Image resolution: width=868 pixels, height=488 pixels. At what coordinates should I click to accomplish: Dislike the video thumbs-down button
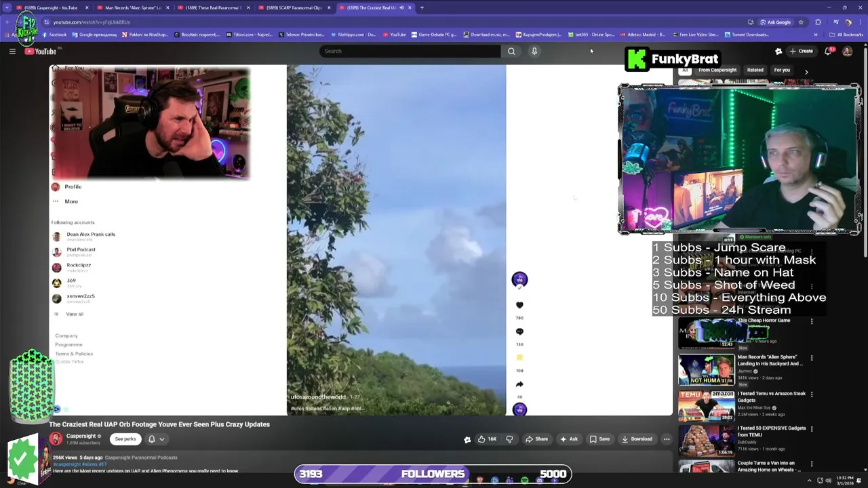pyautogui.click(x=509, y=439)
